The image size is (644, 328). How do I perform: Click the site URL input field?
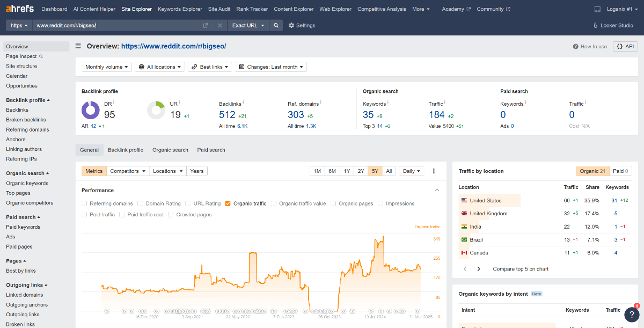pyautogui.click(x=115, y=25)
